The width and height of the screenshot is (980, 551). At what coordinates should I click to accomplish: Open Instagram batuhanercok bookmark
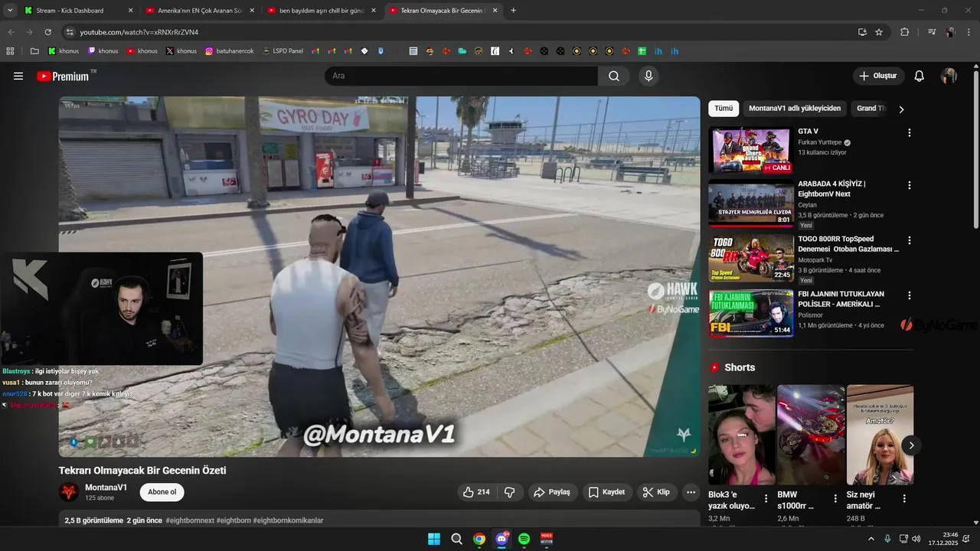[x=230, y=51]
